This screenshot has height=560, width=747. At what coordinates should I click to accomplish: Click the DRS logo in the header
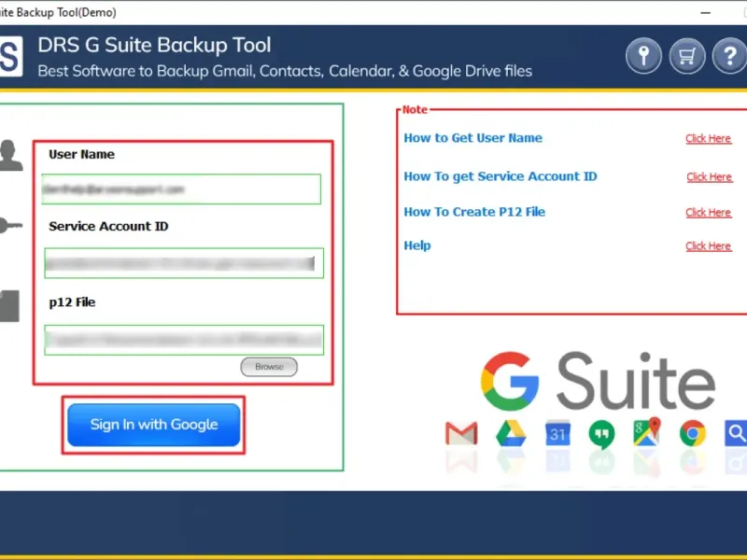[x=11, y=56]
